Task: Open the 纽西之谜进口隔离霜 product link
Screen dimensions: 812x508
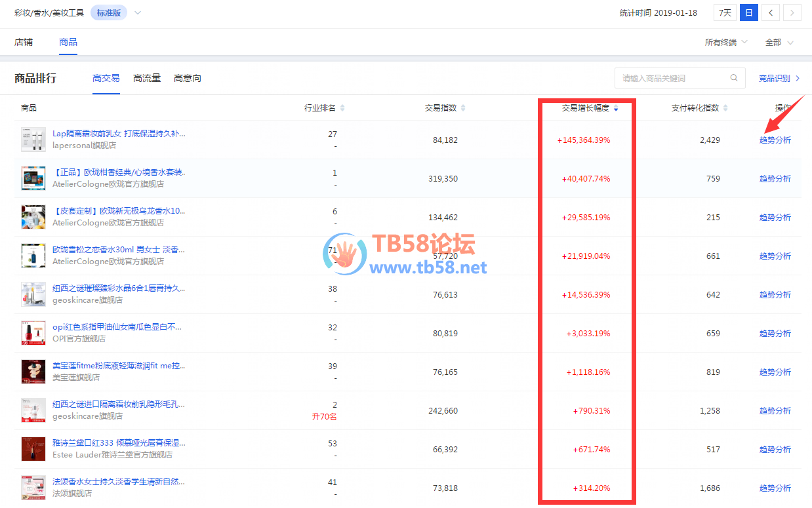Action: tap(119, 404)
